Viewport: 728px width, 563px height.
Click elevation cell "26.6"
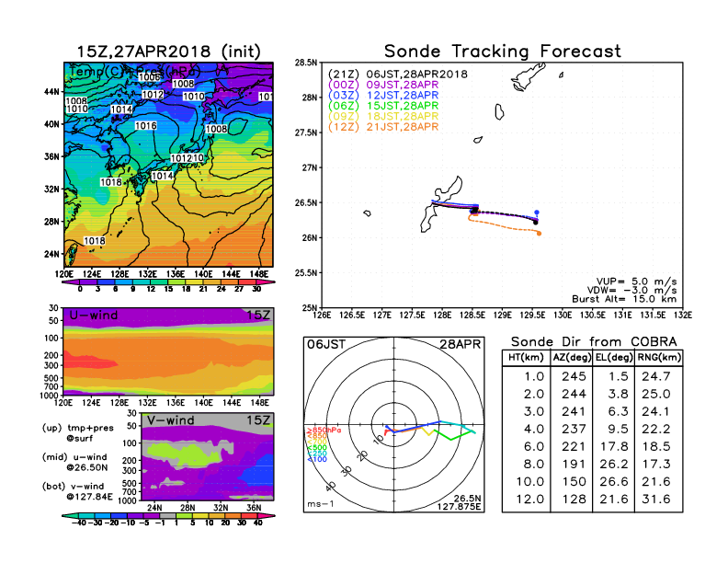[x=614, y=482]
